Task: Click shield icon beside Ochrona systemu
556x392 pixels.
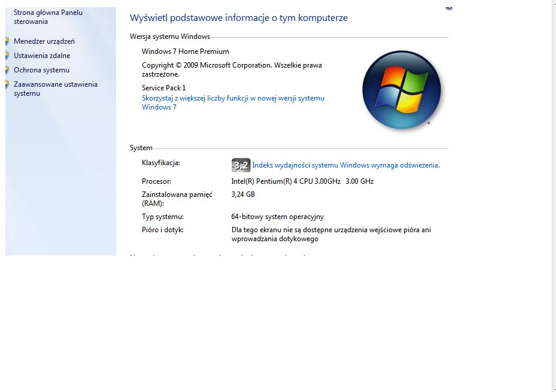Action: 7,70
